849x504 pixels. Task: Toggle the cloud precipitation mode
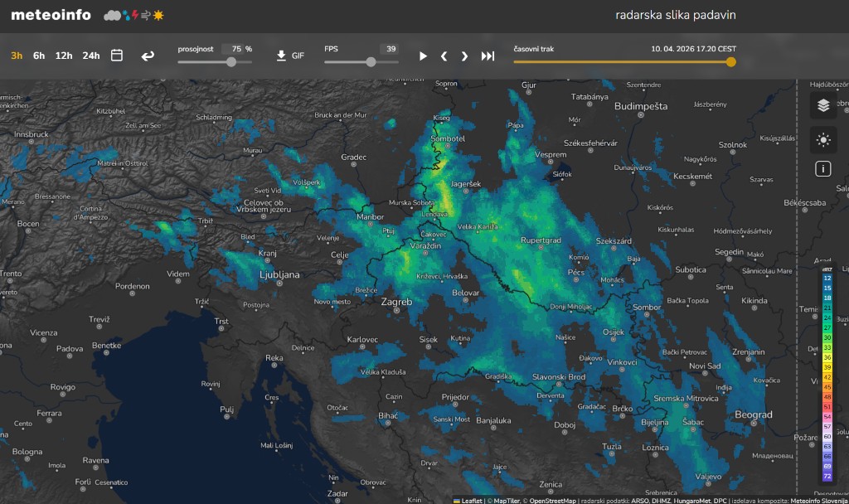click(x=113, y=15)
